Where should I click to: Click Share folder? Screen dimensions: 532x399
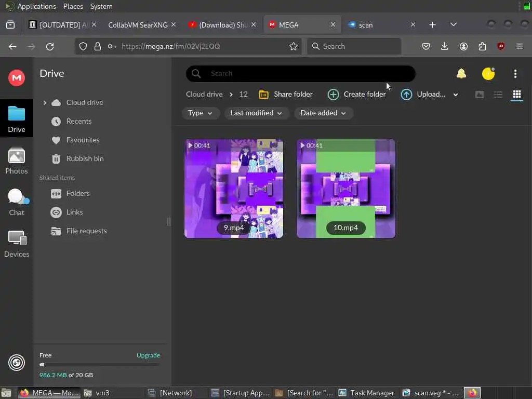pyautogui.click(x=286, y=95)
